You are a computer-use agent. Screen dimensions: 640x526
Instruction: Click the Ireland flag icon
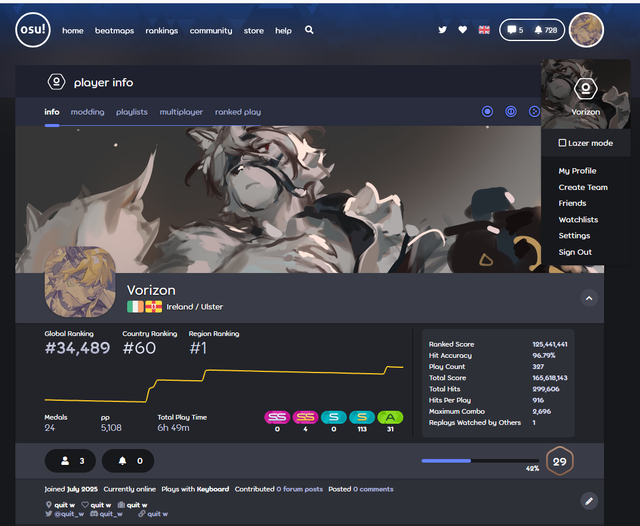[x=135, y=306]
